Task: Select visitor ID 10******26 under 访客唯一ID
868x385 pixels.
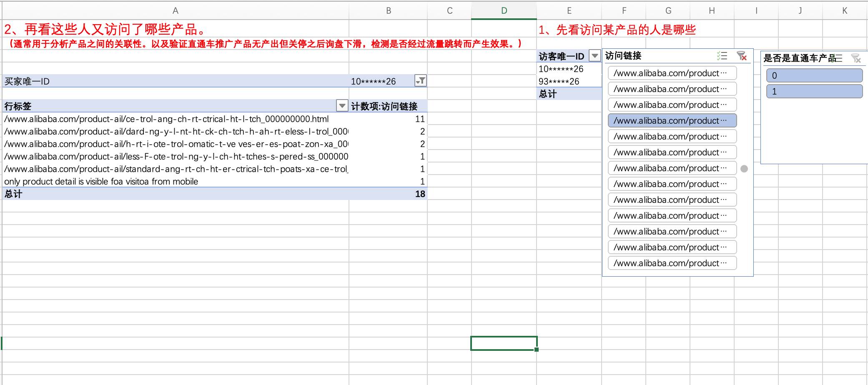Action: coord(569,69)
